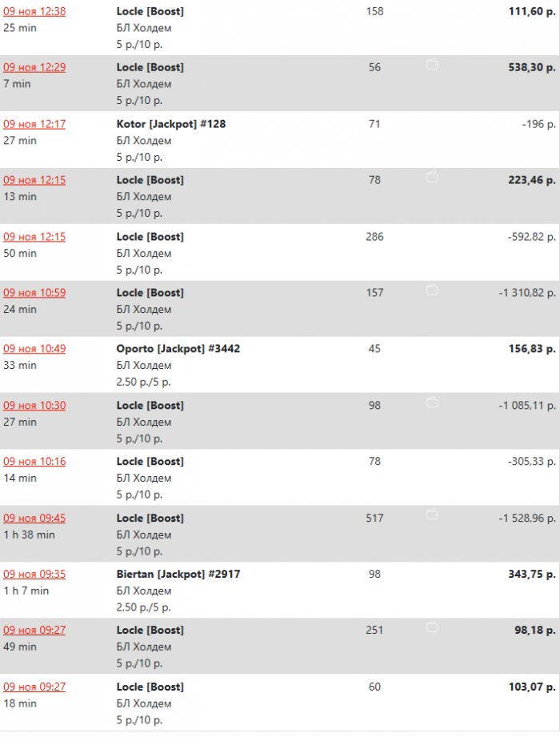Follow the 09 ноя 10:49 Oporto date link
The height and width of the screenshot is (741, 560).
click(34, 349)
